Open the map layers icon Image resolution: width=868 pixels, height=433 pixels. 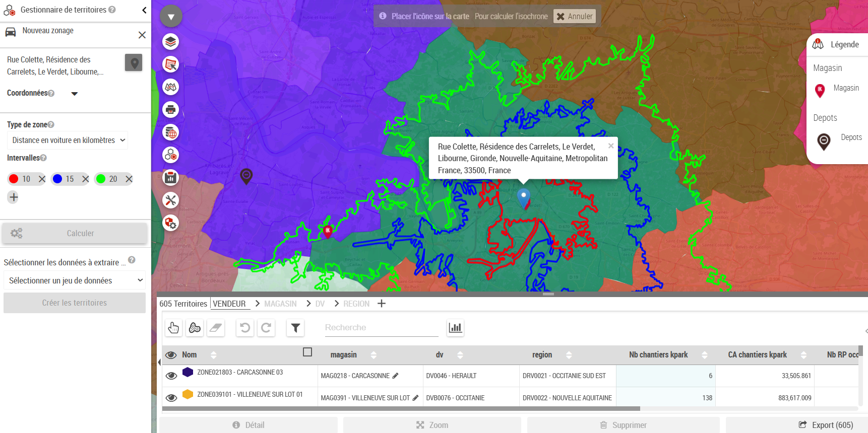click(171, 42)
